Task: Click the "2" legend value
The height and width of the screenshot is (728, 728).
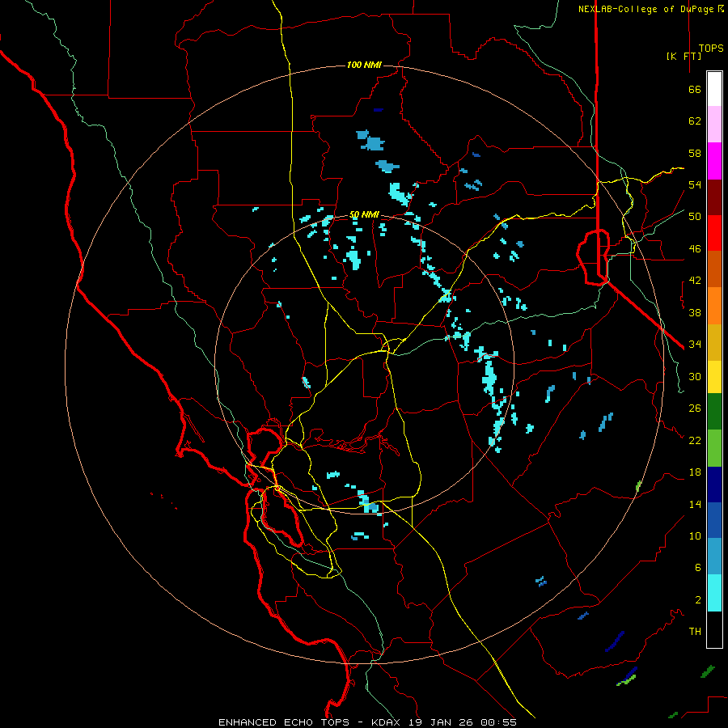Action: tap(698, 599)
